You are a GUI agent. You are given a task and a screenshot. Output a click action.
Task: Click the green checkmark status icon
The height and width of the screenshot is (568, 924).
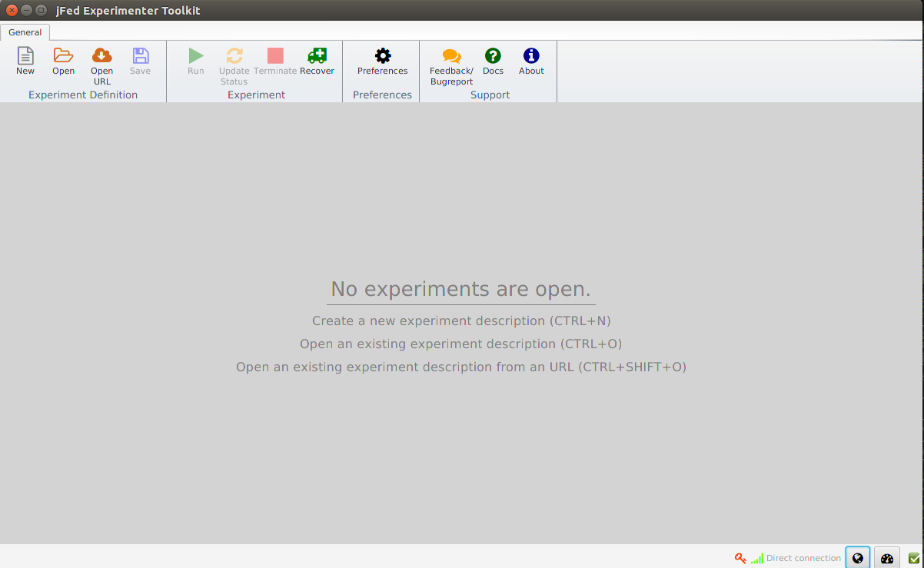point(914,558)
